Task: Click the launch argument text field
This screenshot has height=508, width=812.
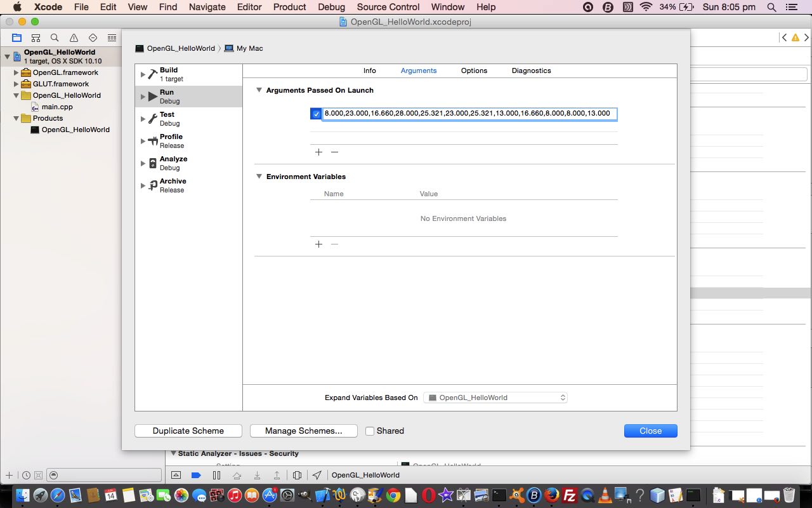Action: pyautogui.click(x=469, y=114)
